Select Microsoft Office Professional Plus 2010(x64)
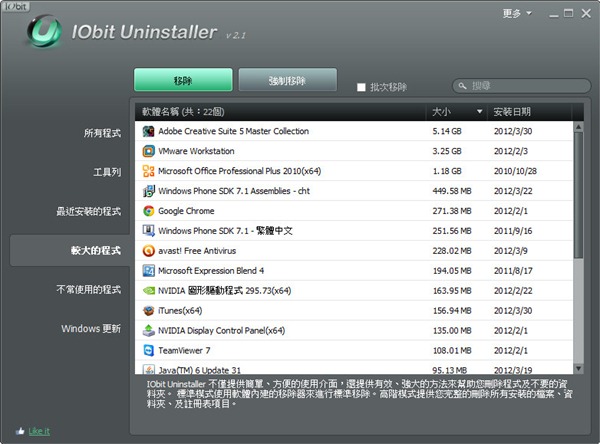Image resolution: width=600 pixels, height=444 pixels. coord(240,171)
